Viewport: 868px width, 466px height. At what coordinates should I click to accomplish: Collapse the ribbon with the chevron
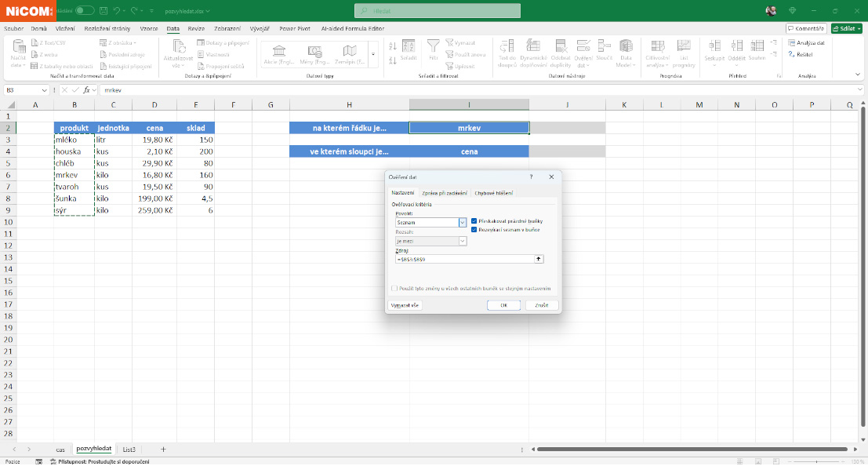858,75
